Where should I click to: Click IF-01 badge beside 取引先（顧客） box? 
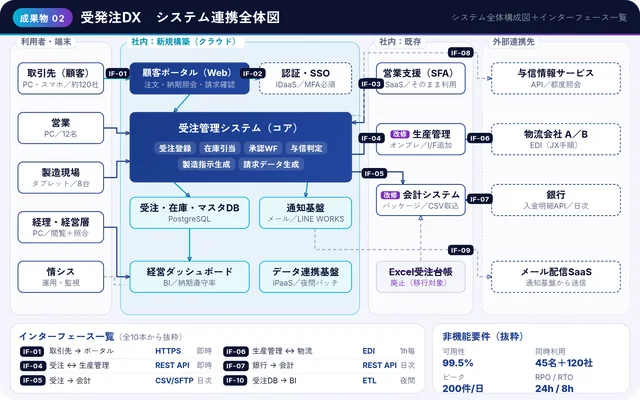click(118, 73)
